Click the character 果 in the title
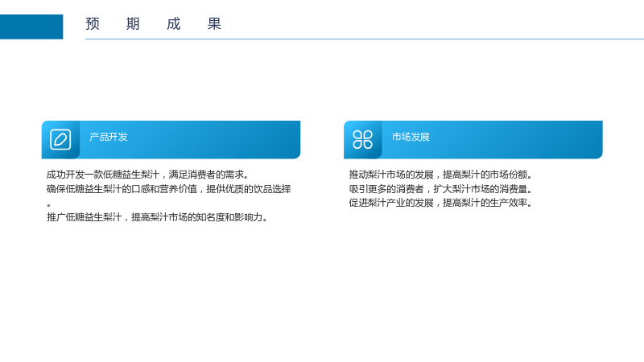Image resolution: width=644 pixels, height=362 pixels. pyautogui.click(x=214, y=24)
